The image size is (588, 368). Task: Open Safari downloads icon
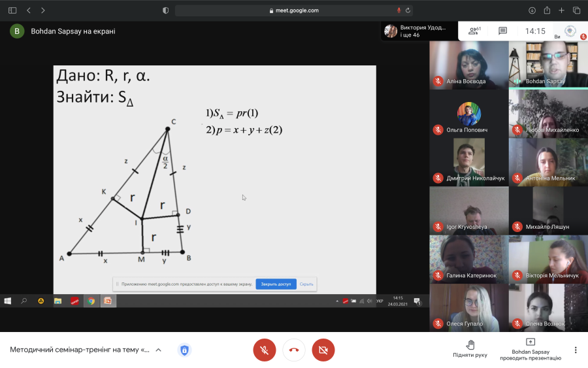[532, 10]
